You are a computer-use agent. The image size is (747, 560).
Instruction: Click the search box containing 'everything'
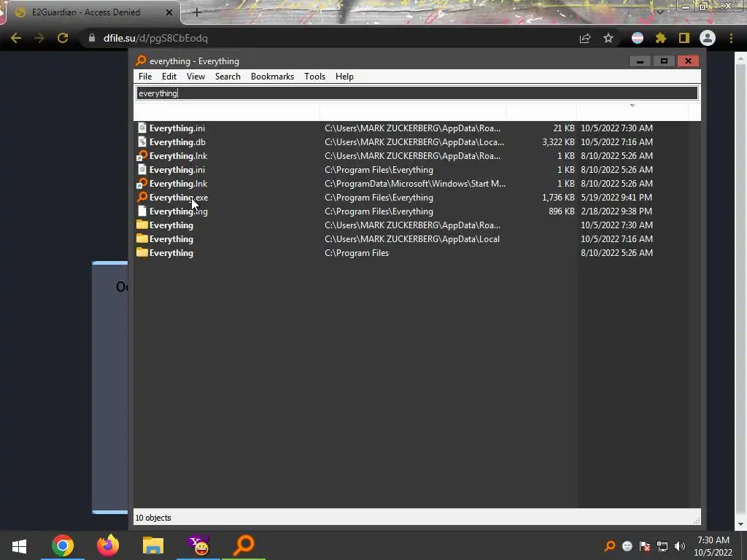(417, 93)
